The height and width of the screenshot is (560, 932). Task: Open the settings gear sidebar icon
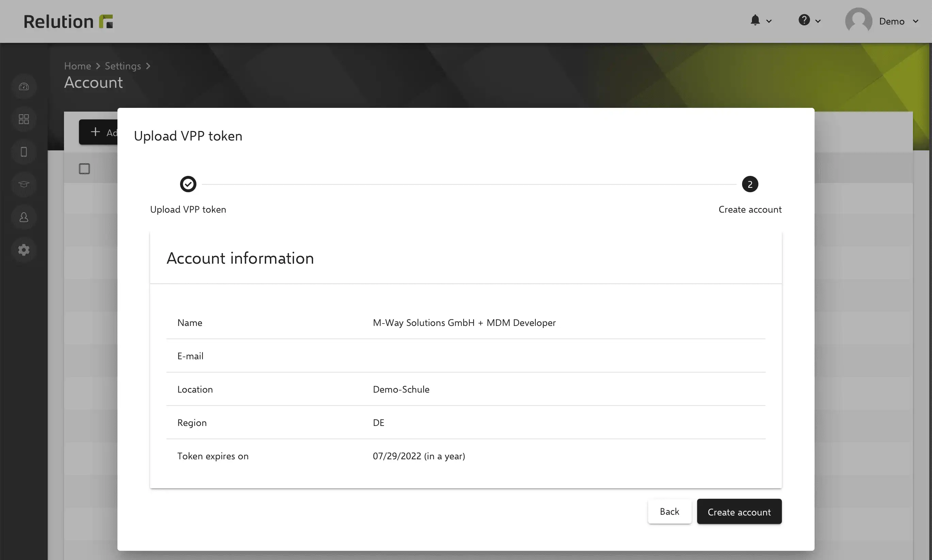tap(24, 250)
